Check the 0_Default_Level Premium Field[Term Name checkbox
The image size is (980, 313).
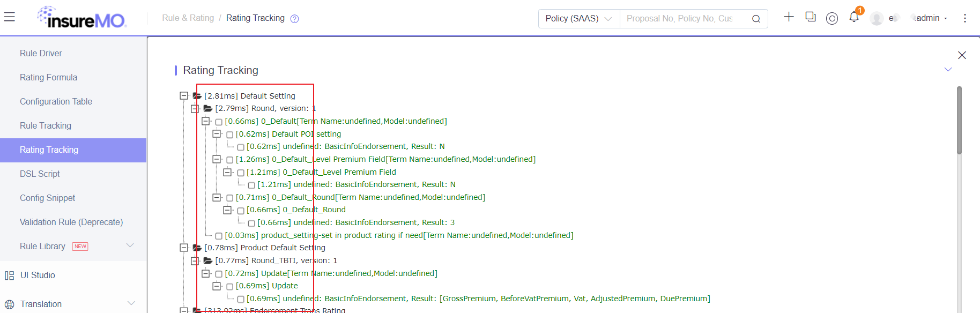pos(229,160)
